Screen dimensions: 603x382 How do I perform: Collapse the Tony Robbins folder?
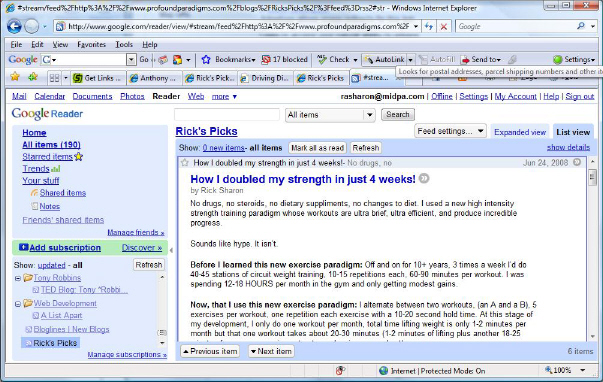[18, 278]
